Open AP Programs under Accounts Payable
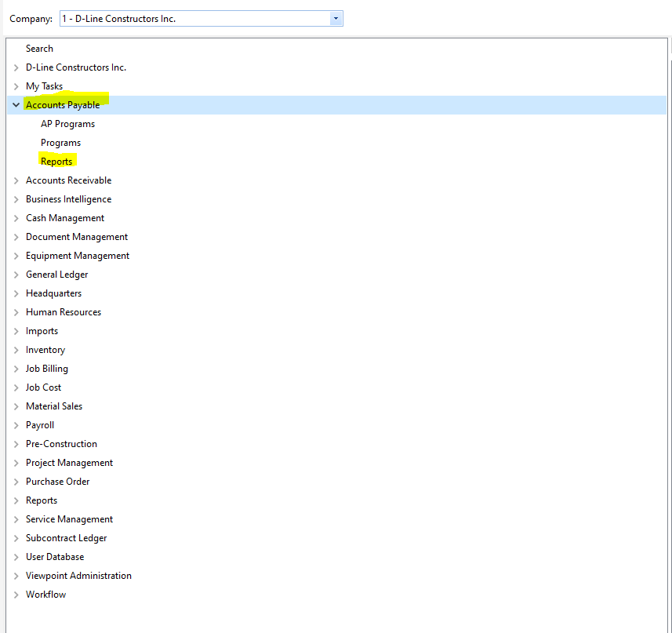 pos(67,124)
